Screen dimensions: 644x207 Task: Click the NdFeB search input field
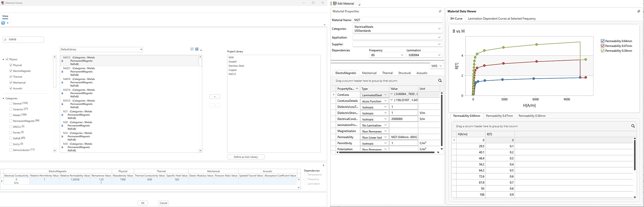pyautogui.click(x=23, y=39)
